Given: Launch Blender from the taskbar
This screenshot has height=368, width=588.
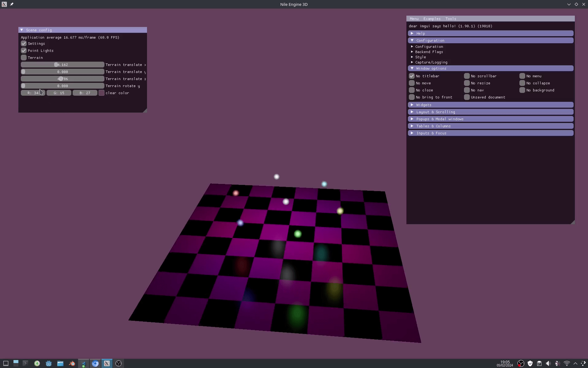Looking at the screenshot, I should (x=72, y=363).
